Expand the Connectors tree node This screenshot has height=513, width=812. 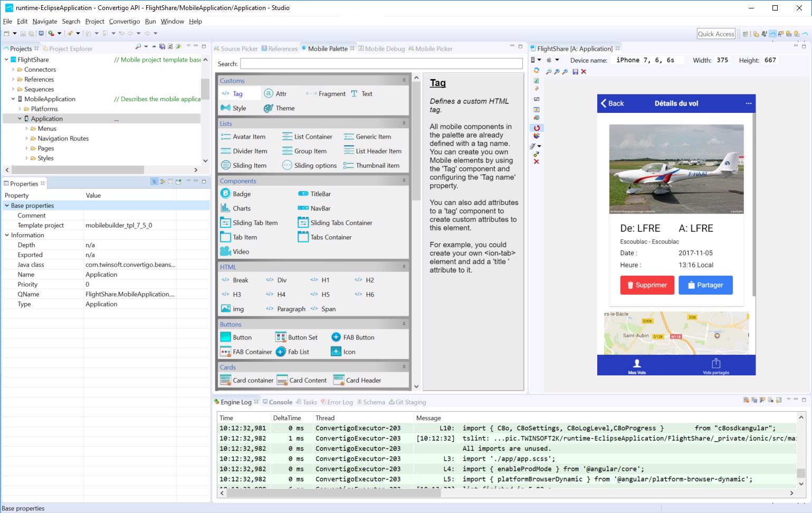pos(13,70)
